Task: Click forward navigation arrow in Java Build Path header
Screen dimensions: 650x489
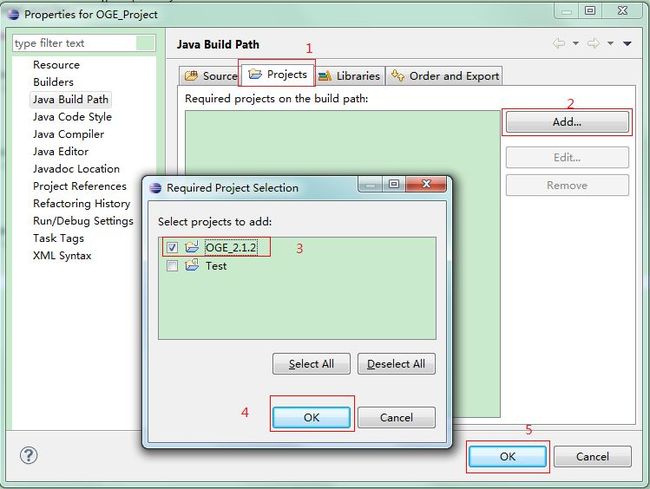Action: [593, 43]
